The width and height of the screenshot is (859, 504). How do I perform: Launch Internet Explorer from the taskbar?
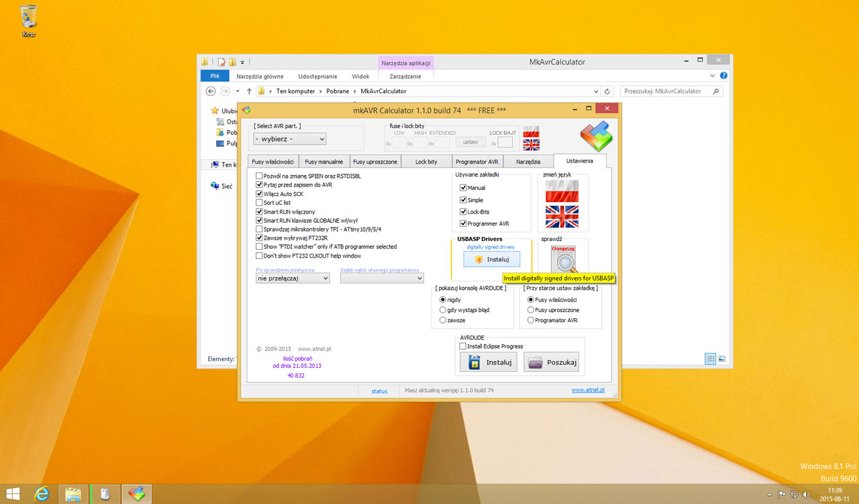(43, 494)
